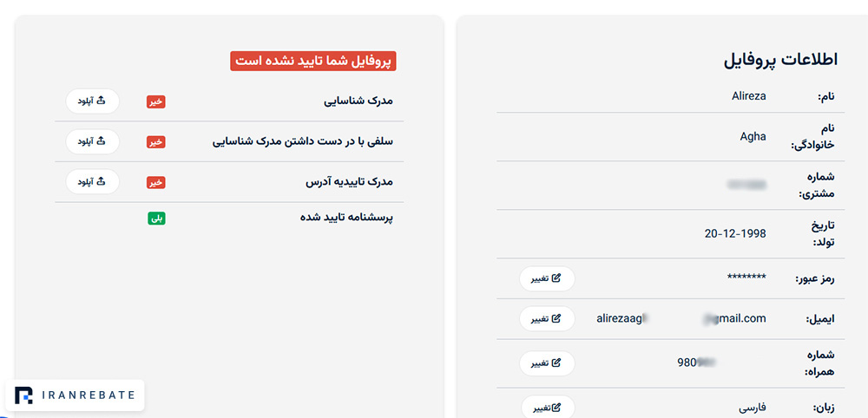Viewport: 868px width, 418px height.
Task: Click upload icon for selfie with ID row
Action: click(101, 141)
